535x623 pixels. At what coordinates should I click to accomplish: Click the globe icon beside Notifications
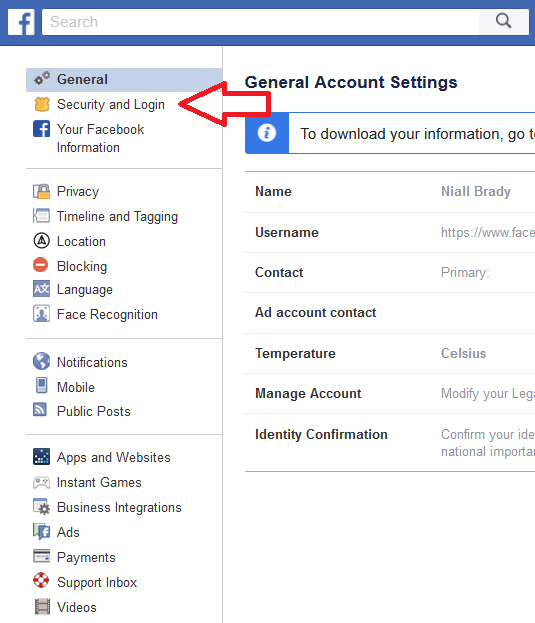(42, 361)
